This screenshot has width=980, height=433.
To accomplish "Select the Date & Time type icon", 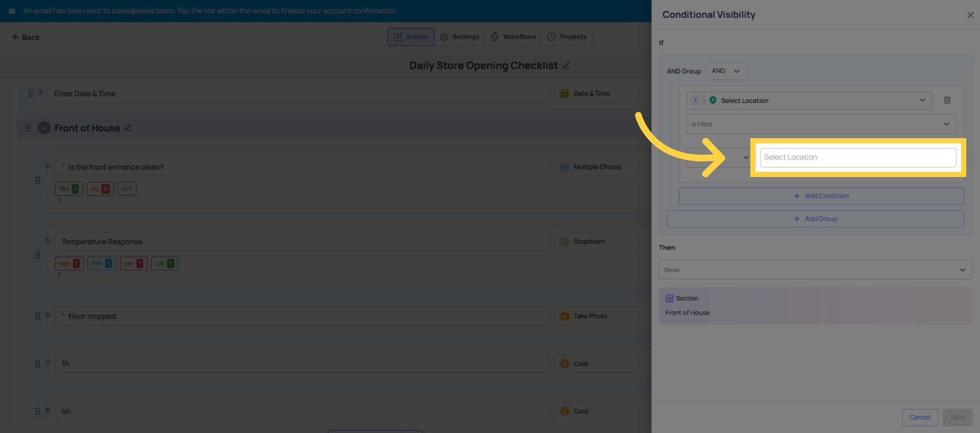I will click(x=565, y=93).
